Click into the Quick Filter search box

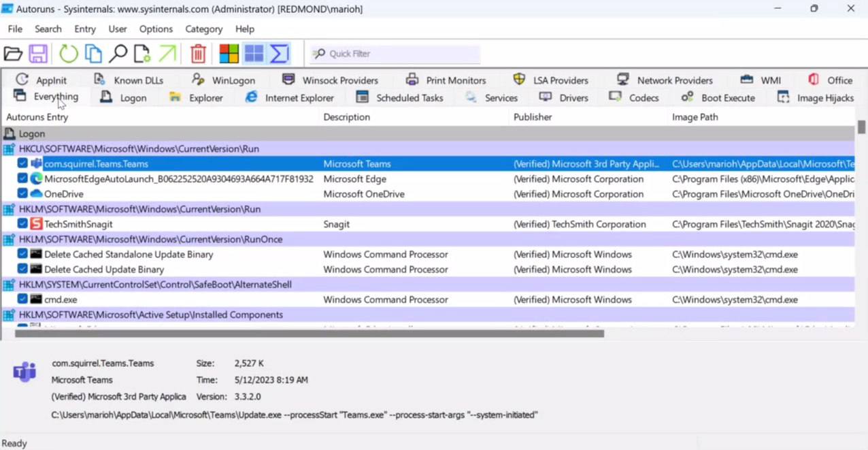[395, 54]
